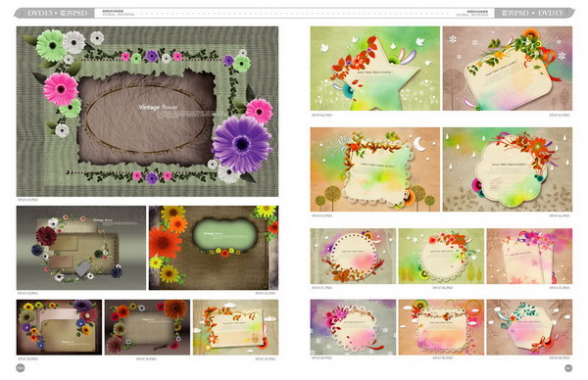Select the cloud-shaped frame with raindrops thumbnail
588x380 pixels.
[x=508, y=169]
